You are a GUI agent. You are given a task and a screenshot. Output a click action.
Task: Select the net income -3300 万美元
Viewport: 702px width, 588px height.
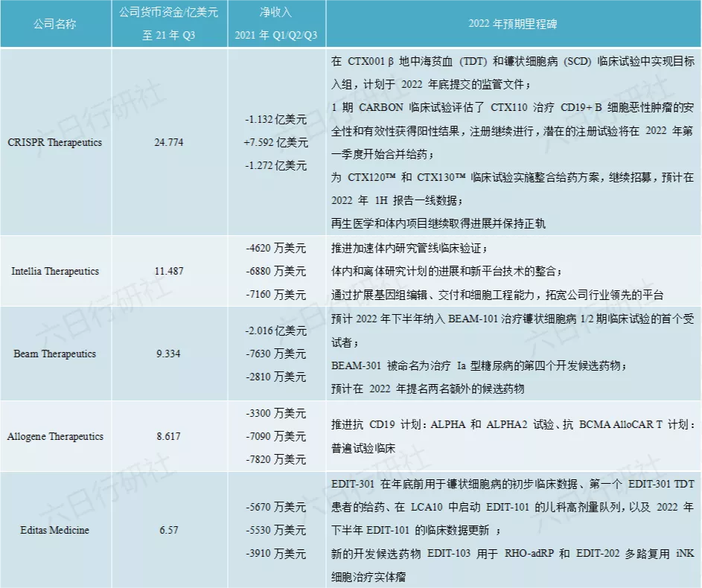coord(275,413)
